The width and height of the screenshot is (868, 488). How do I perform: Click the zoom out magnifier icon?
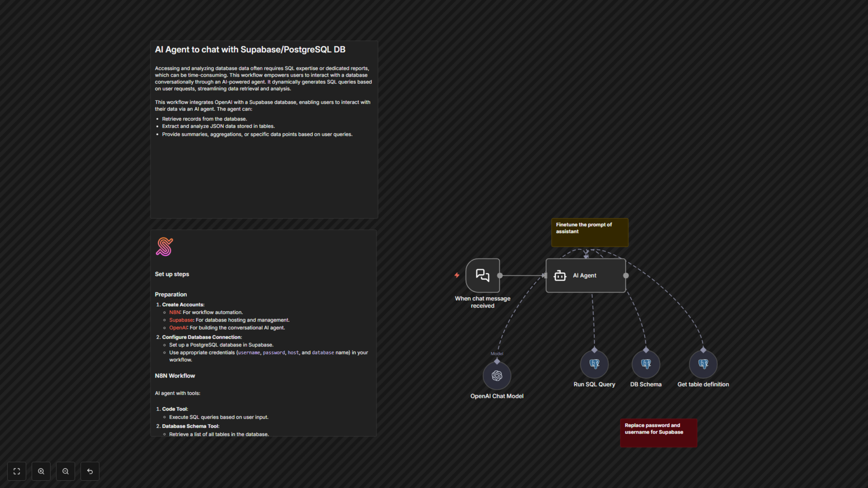click(x=65, y=471)
